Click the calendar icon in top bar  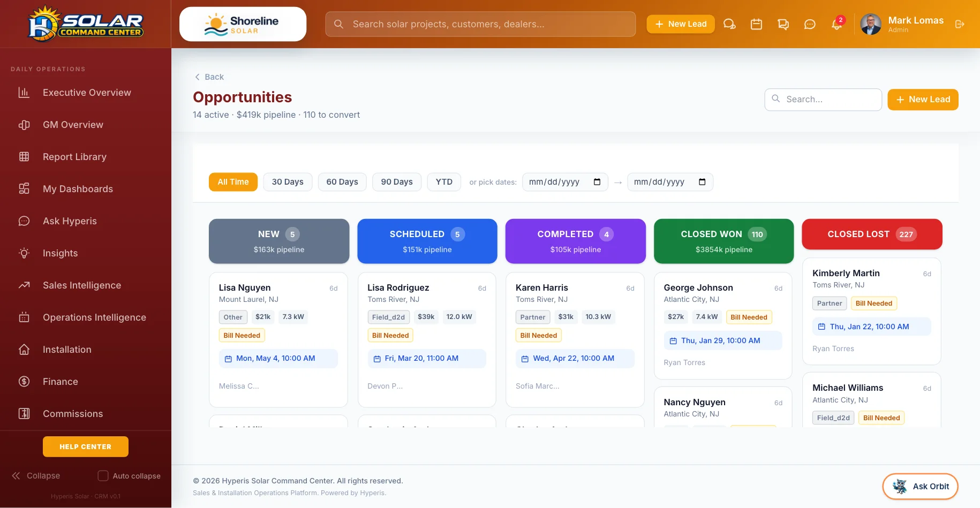[756, 24]
